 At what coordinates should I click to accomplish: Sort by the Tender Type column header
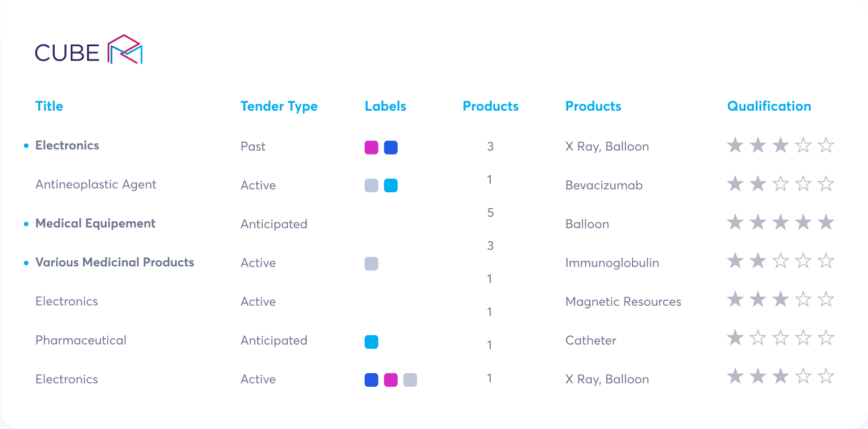click(279, 107)
